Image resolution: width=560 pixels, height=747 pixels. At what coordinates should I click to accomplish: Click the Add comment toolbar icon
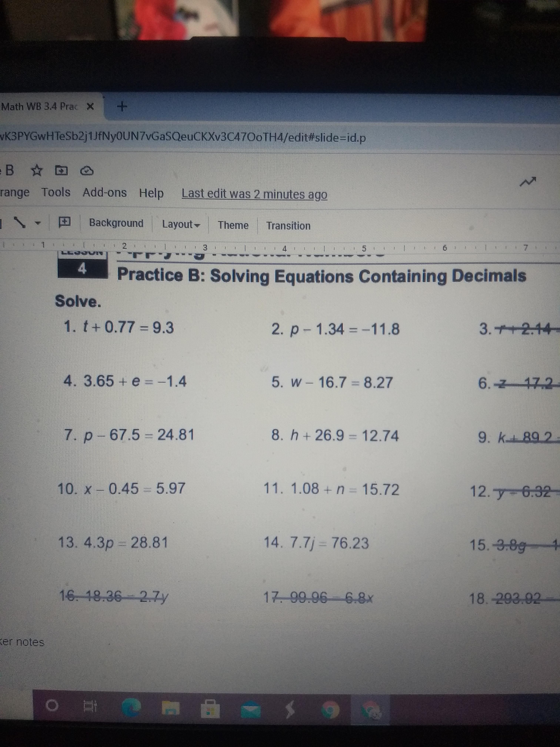coord(64,222)
